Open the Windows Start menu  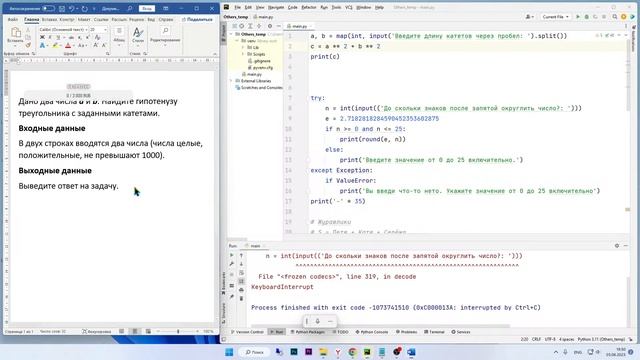229,352
